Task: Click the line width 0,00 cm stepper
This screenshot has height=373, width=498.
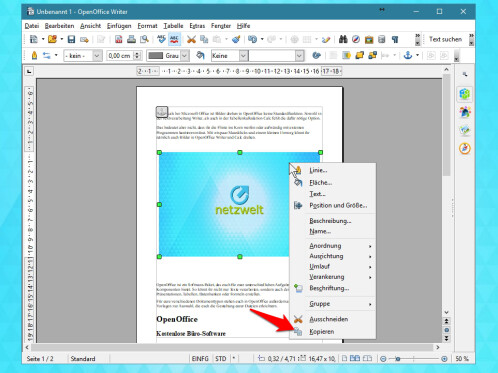Action: click(137, 56)
